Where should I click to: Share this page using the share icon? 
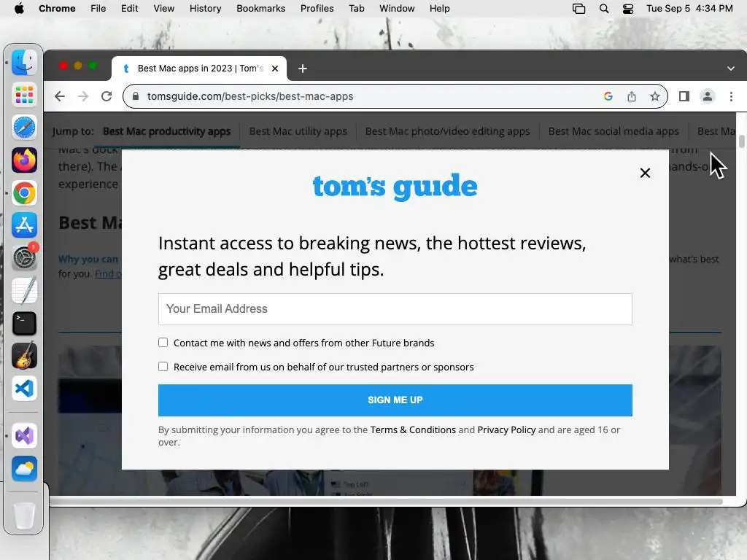[631, 96]
